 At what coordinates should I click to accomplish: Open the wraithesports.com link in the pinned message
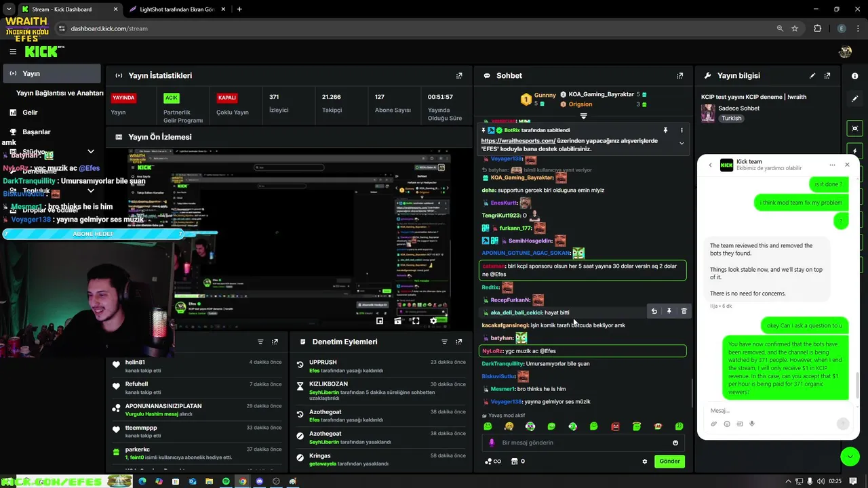(518, 141)
